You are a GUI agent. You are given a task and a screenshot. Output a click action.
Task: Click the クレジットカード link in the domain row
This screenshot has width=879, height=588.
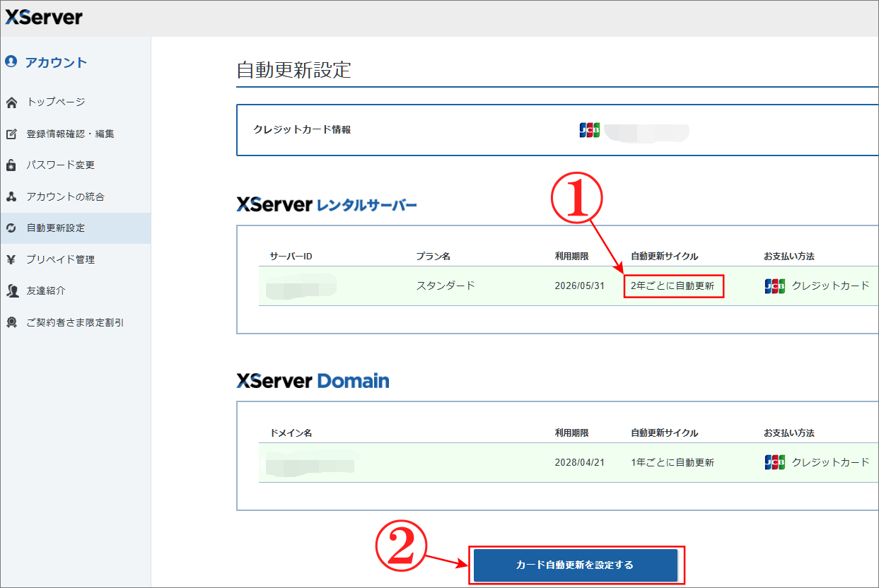[831, 461]
